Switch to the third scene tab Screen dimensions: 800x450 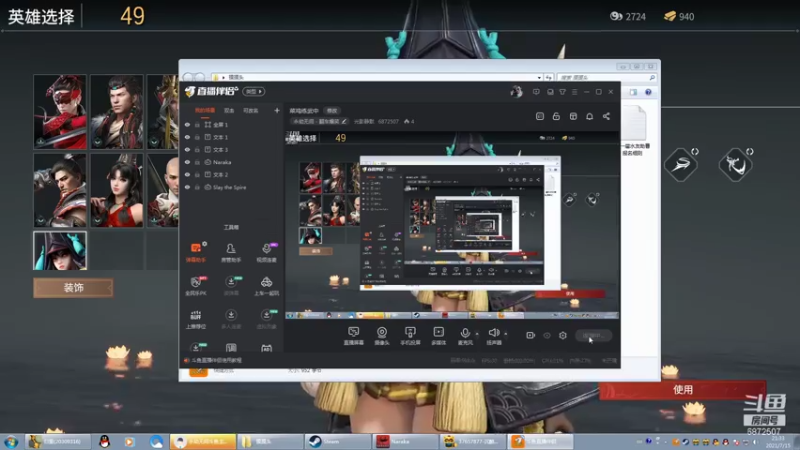pos(251,111)
